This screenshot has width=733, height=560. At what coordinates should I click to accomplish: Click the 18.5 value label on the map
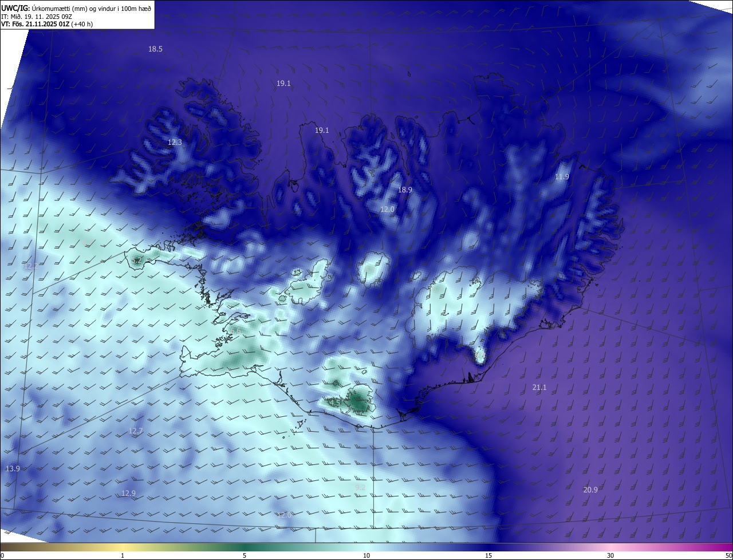click(155, 49)
